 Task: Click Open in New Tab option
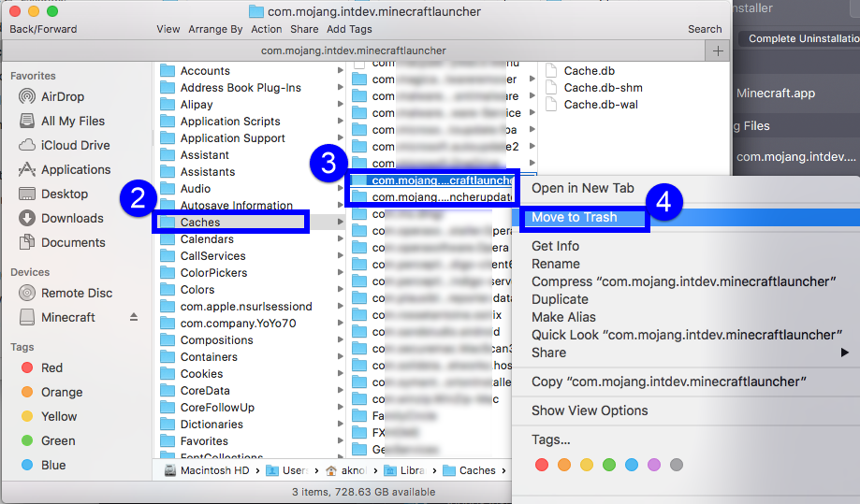(582, 188)
